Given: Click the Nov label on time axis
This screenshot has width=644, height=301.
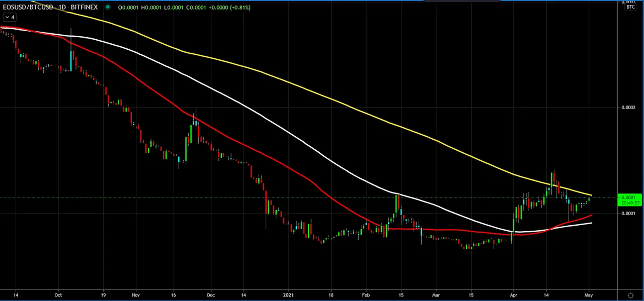Looking at the screenshot, I should click(136, 295).
